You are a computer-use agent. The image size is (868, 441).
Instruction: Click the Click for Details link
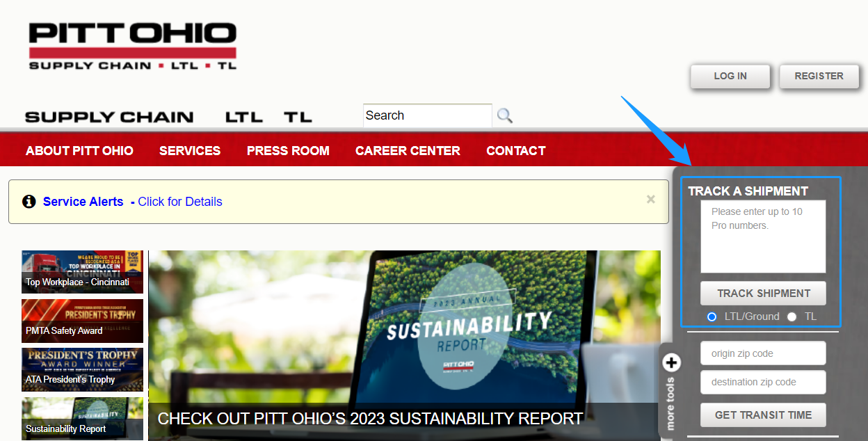click(180, 202)
